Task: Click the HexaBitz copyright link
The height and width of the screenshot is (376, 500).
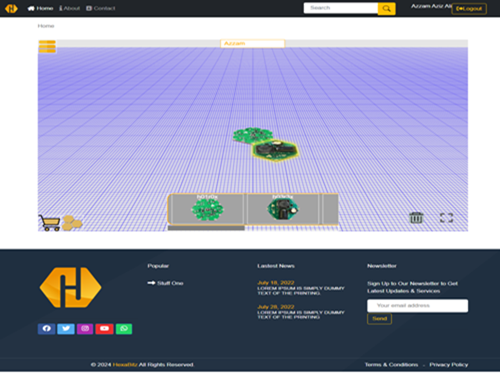Action: coord(125,365)
